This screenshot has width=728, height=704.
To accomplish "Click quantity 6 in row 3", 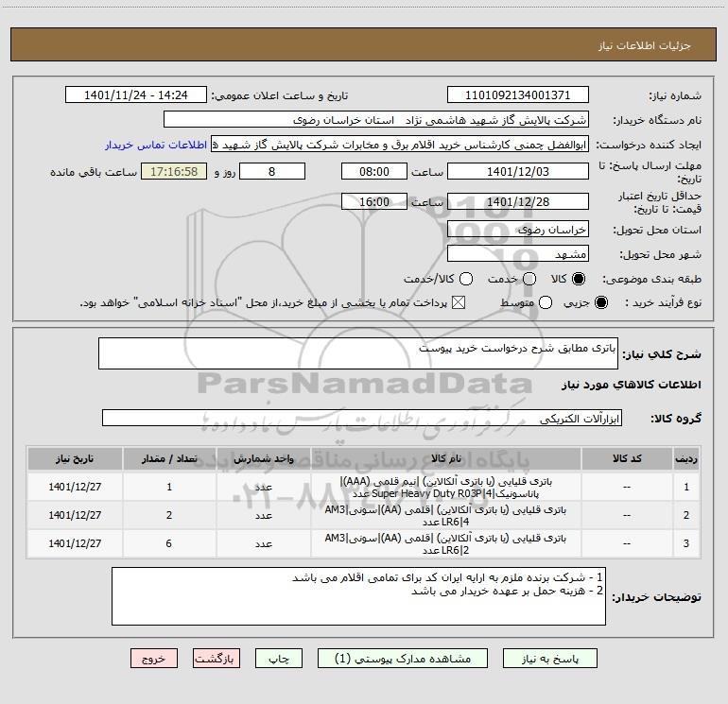I will (169, 543).
